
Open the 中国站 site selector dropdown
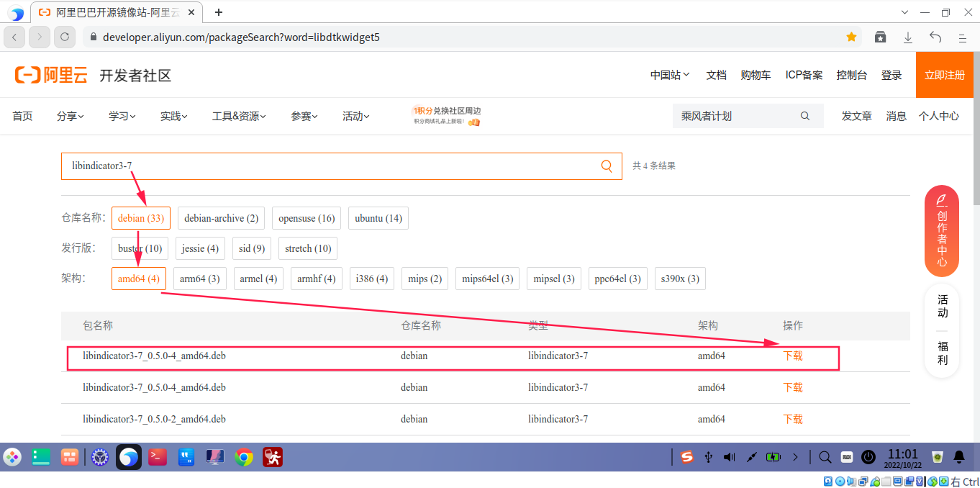click(x=668, y=74)
